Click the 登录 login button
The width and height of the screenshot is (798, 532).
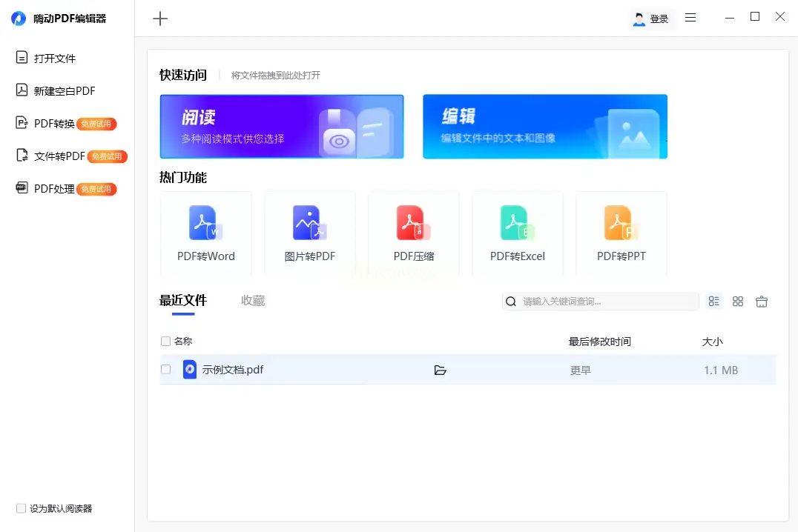(x=651, y=19)
